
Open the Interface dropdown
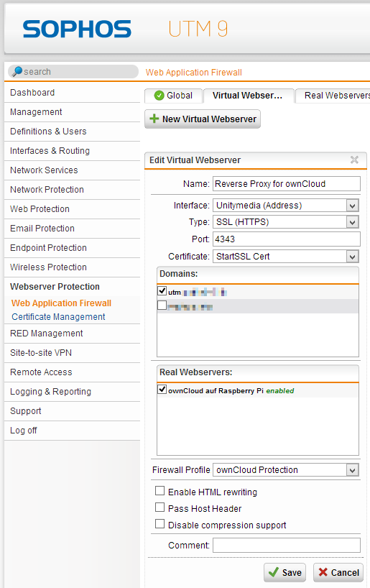coord(286,206)
